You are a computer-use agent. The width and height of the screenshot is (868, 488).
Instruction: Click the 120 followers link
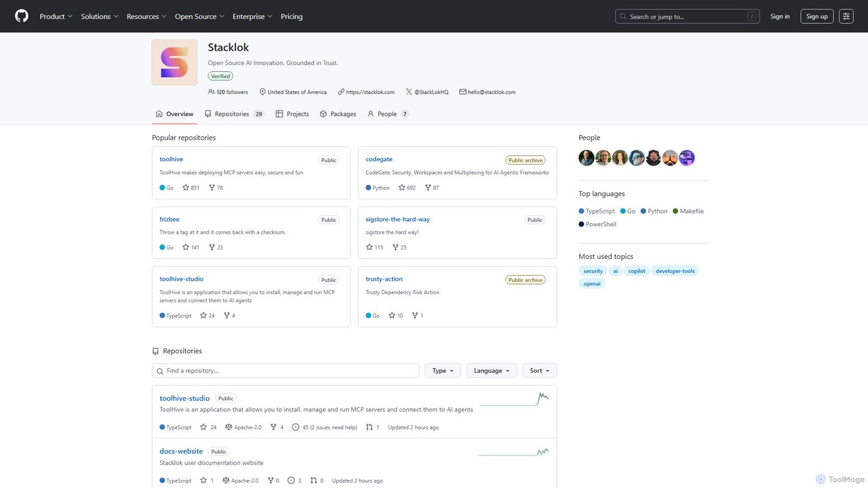tap(228, 92)
